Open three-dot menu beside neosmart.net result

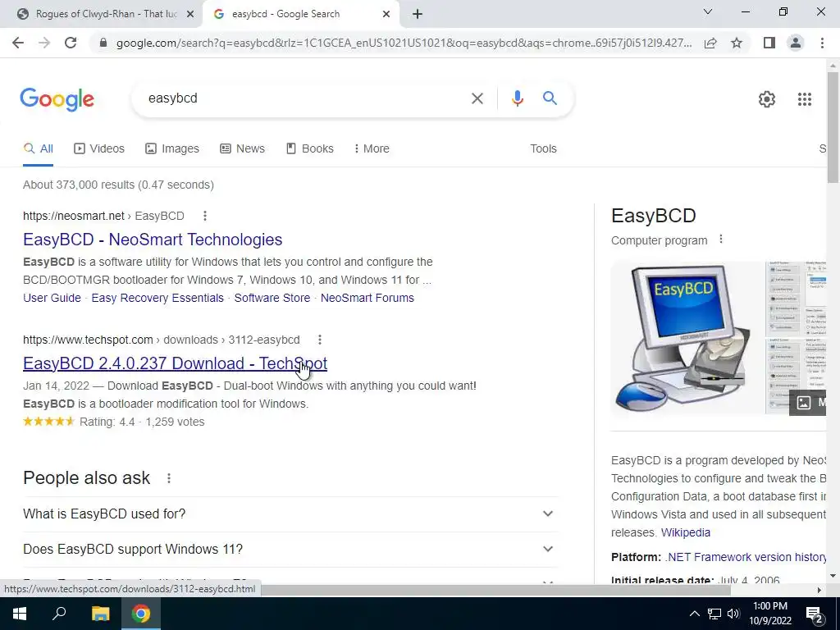pos(204,216)
